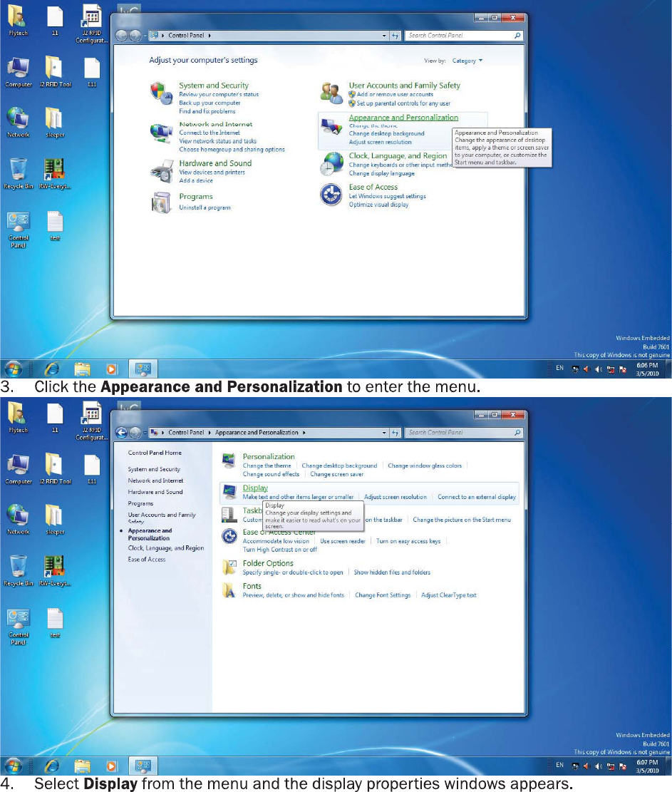The height and width of the screenshot is (792, 672).
Task: Open Internet Explorer on the upper screenshot's taskbar
Action: pos(52,369)
